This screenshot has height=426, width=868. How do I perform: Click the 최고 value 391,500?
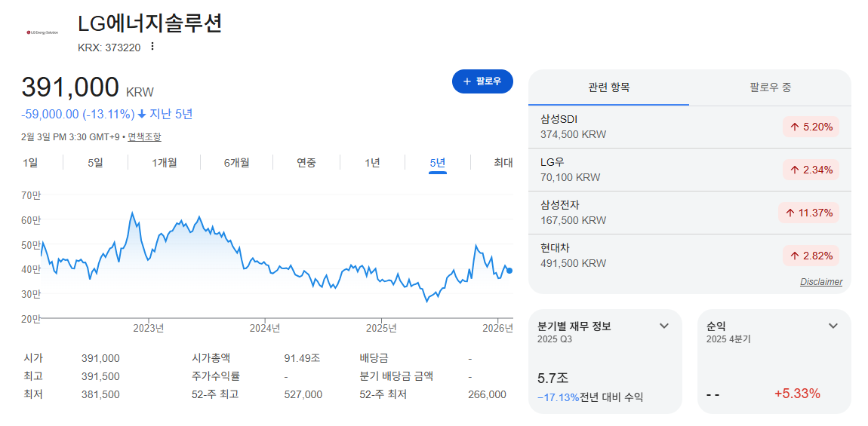100,377
